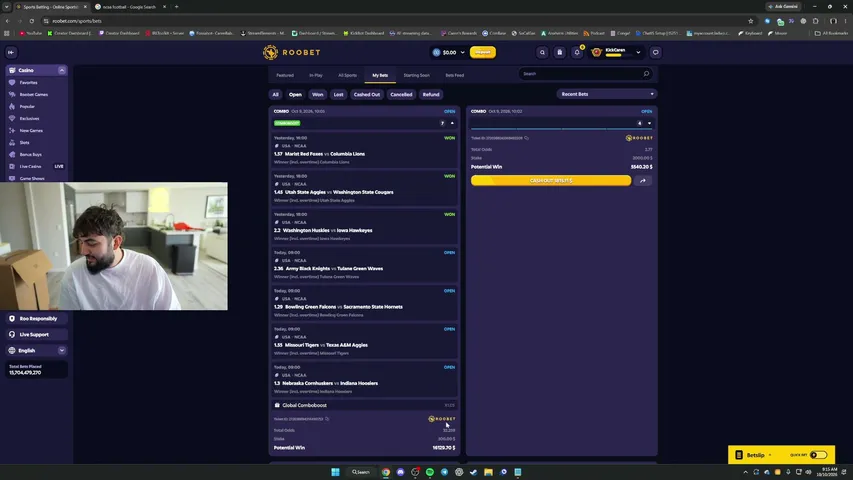Click the yellow Deposit button
This screenshot has width=853, height=480.
coord(483,52)
